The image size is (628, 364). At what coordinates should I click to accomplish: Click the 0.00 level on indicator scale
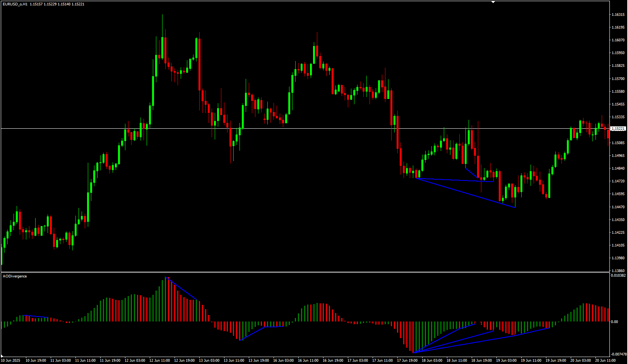click(614, 321)
